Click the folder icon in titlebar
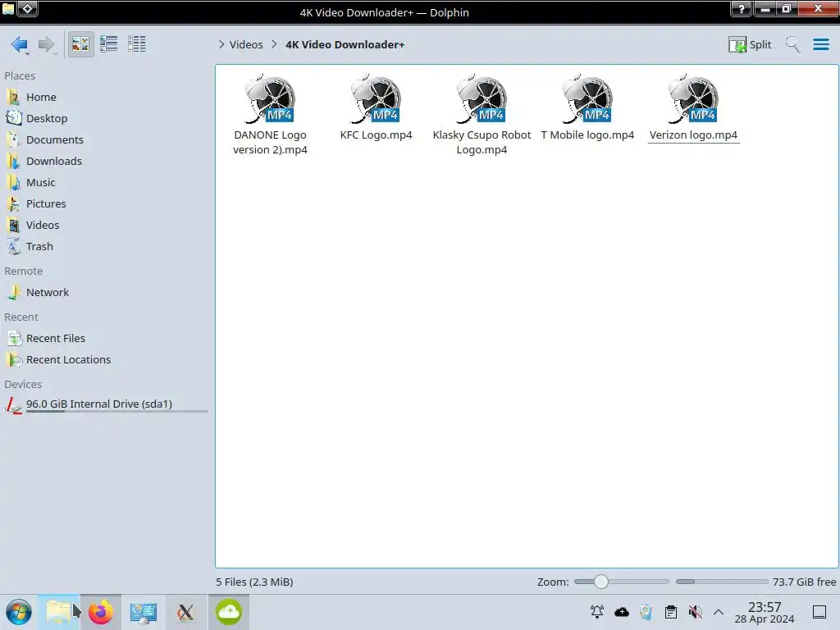This screenshot has width=840, height=630. (x=8, y=8)
